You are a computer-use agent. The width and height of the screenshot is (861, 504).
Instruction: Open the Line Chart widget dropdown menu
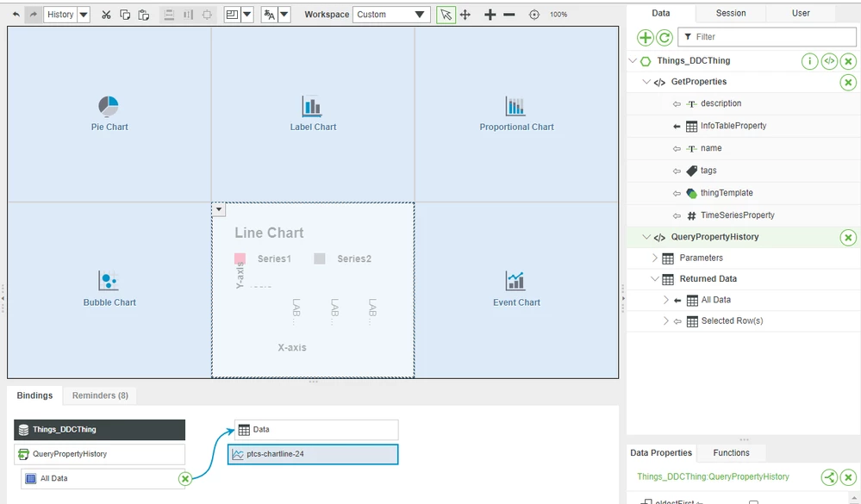(219, 209)
